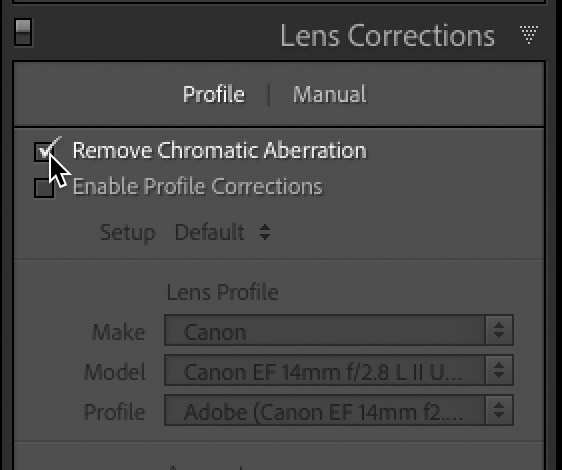This screenshot has width=562, height=470.
Task: Click the Setup label text
Action: point(128,233)
